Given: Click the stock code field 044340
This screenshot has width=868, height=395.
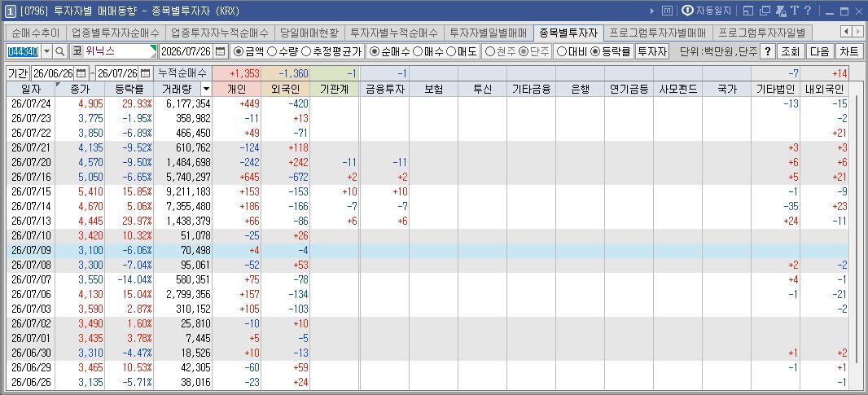Looking at the screenshot, I should coord(24,51).
